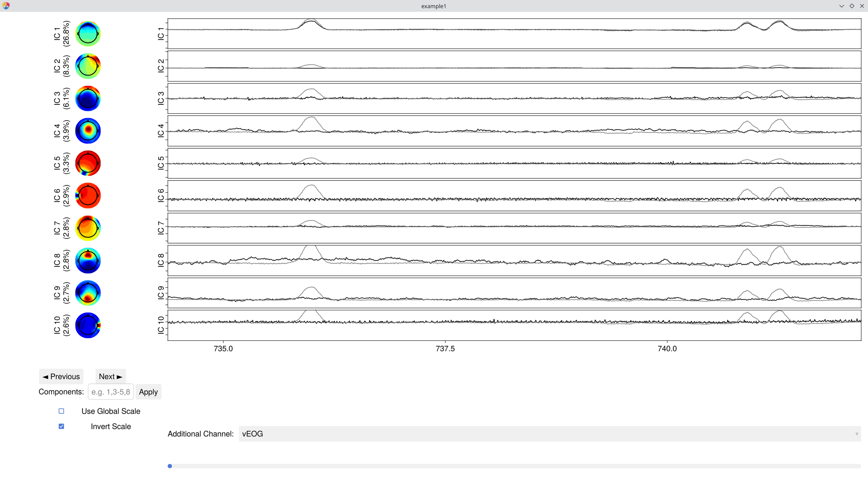
Task: Click the Next button
Action: (x=110, y=376)
